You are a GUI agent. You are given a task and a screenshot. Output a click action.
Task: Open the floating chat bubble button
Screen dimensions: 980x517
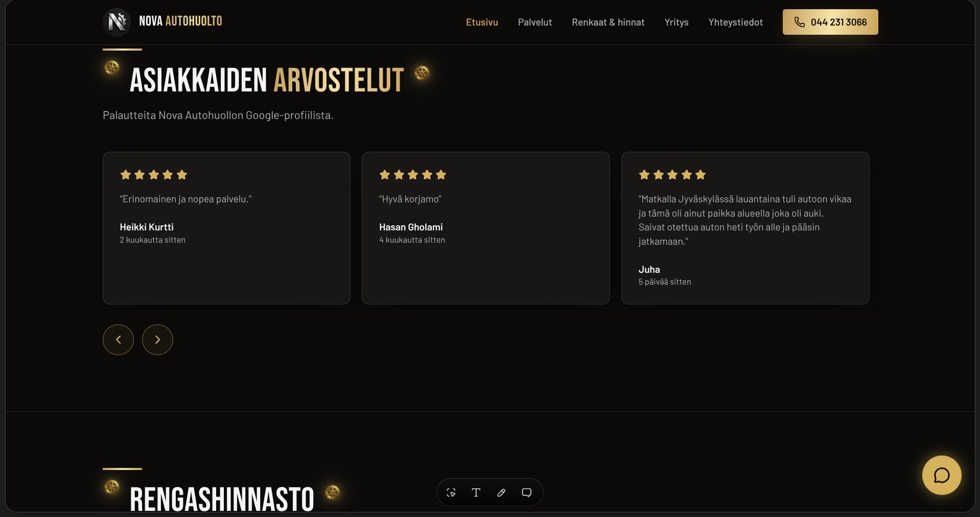pos(942,475)
